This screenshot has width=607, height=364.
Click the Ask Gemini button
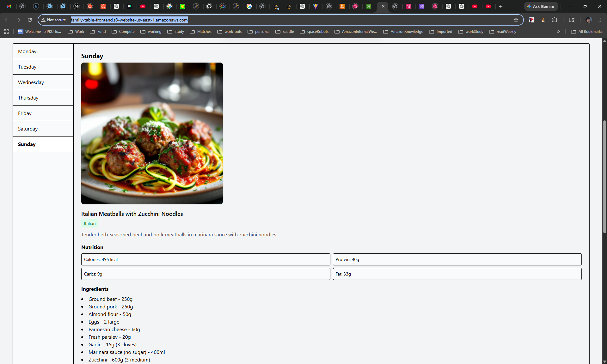pyautogui.click(x=541, y=6)
